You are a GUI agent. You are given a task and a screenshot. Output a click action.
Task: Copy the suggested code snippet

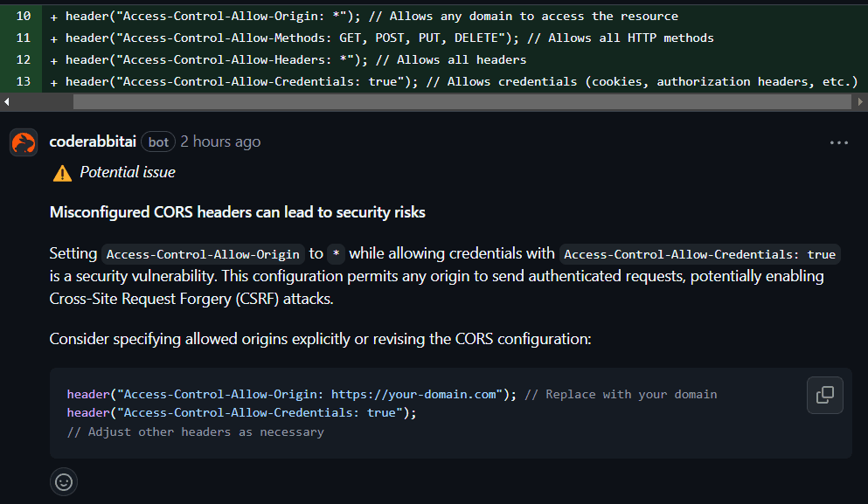tap(824, 395)
